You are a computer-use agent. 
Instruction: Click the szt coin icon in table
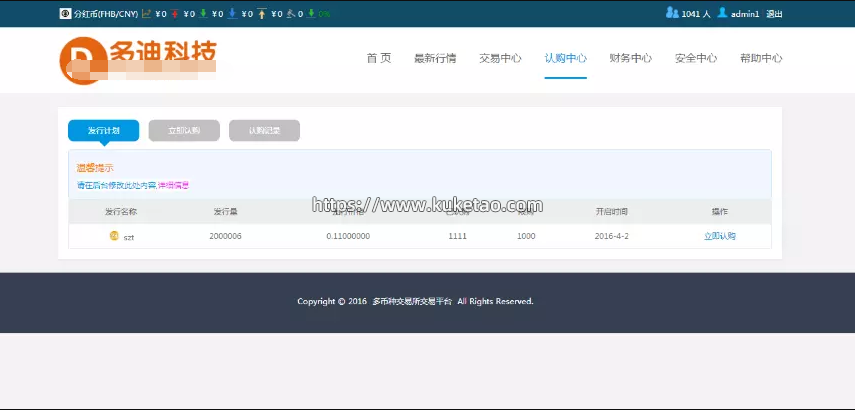click(x=114, y=236)
